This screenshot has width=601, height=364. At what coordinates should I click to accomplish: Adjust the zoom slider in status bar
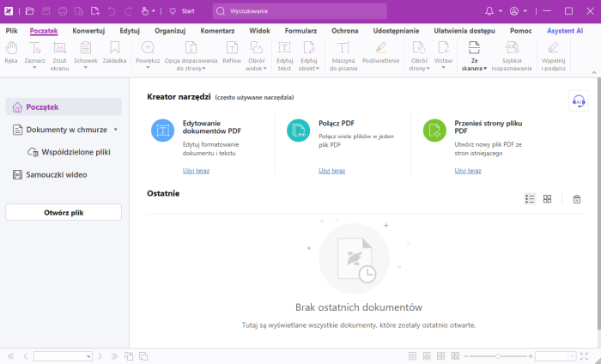pyautogui.click(x=498, y=356)
